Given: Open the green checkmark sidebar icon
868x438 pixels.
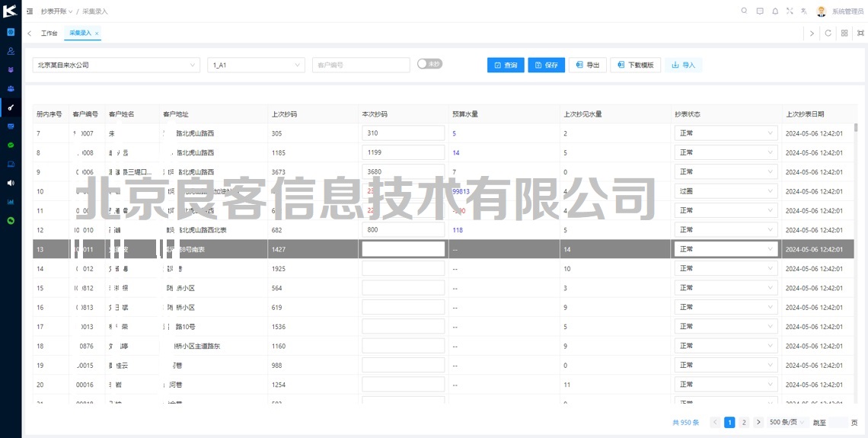Looking at the screenshot, I should pyautogui.click(x=11, y=145).
